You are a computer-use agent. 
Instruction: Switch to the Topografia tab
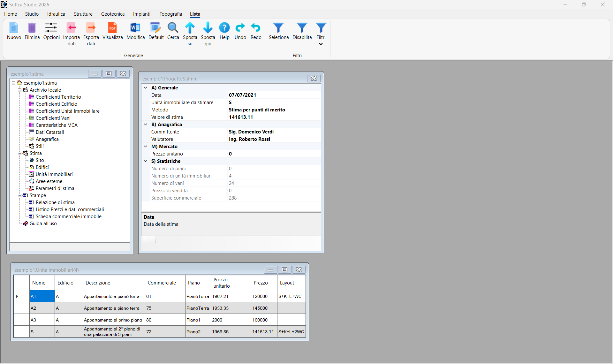(171, 14)
